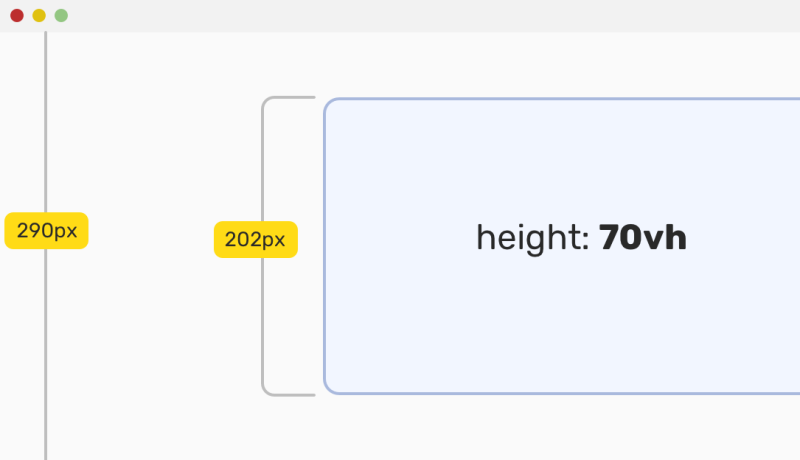Click the green maximize window dot

coord(61,15)
